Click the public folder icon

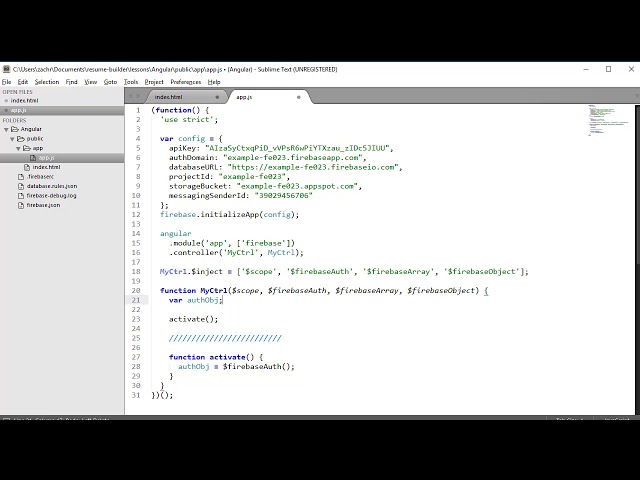tap(20, 139)
